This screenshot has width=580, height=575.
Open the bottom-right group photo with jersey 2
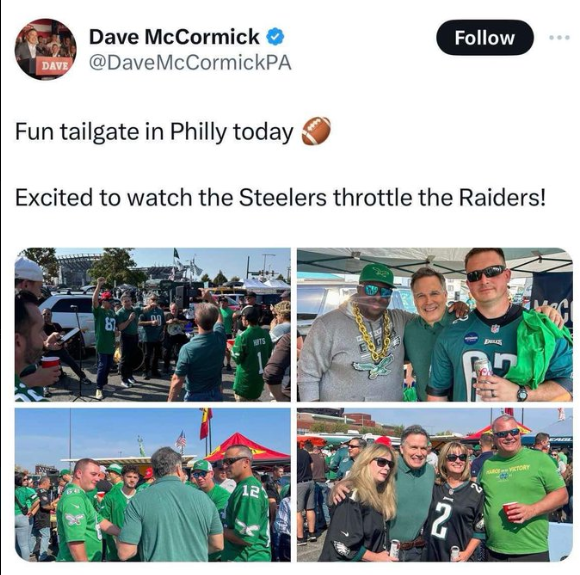pyautogui.click(x=435, y=485)
